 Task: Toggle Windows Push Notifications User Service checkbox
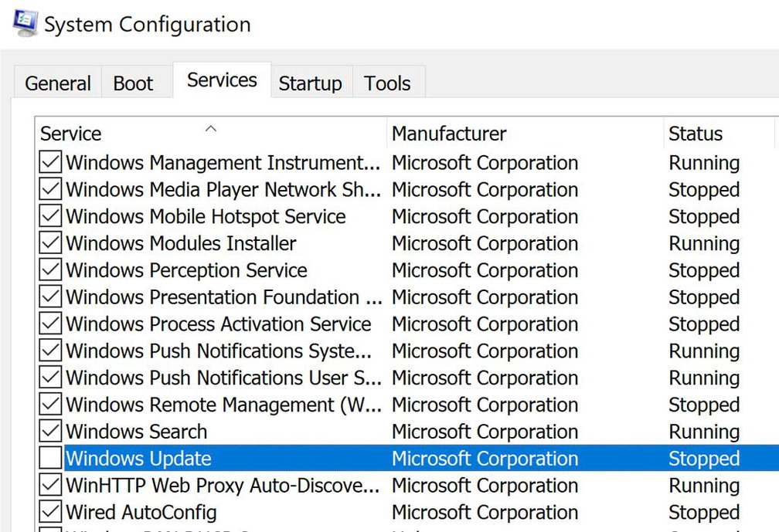50,377
